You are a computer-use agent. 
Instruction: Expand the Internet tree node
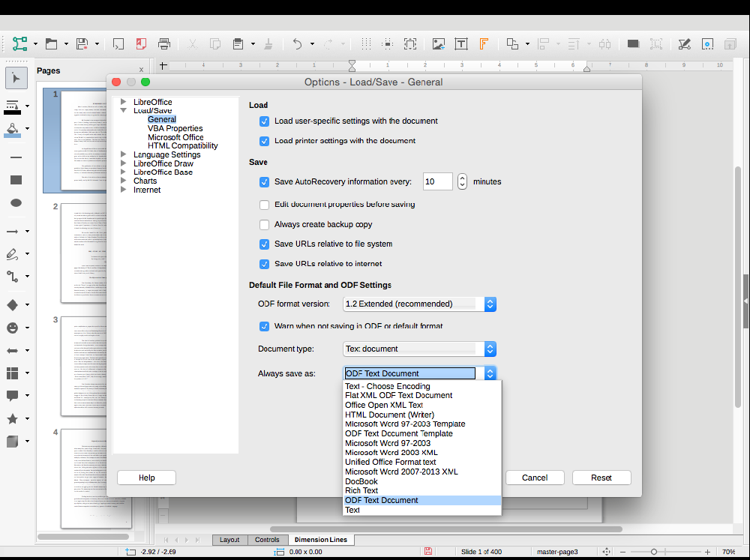[124, 190]
